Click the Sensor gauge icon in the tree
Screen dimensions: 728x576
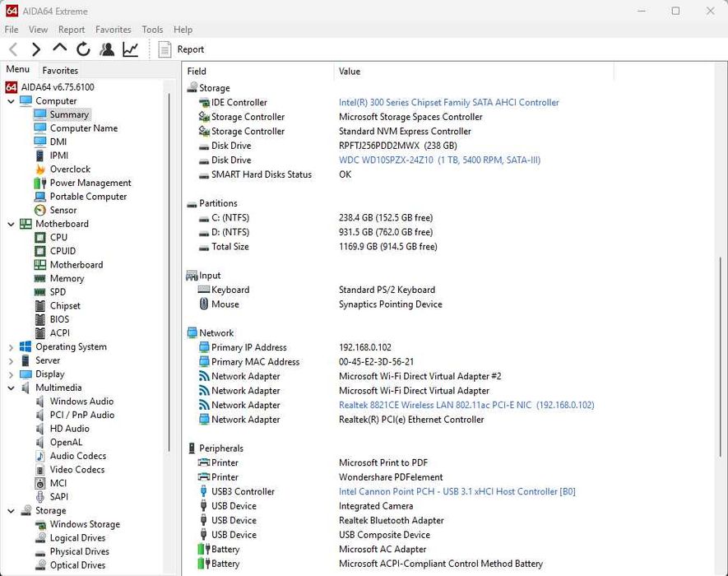pos(40,210)
